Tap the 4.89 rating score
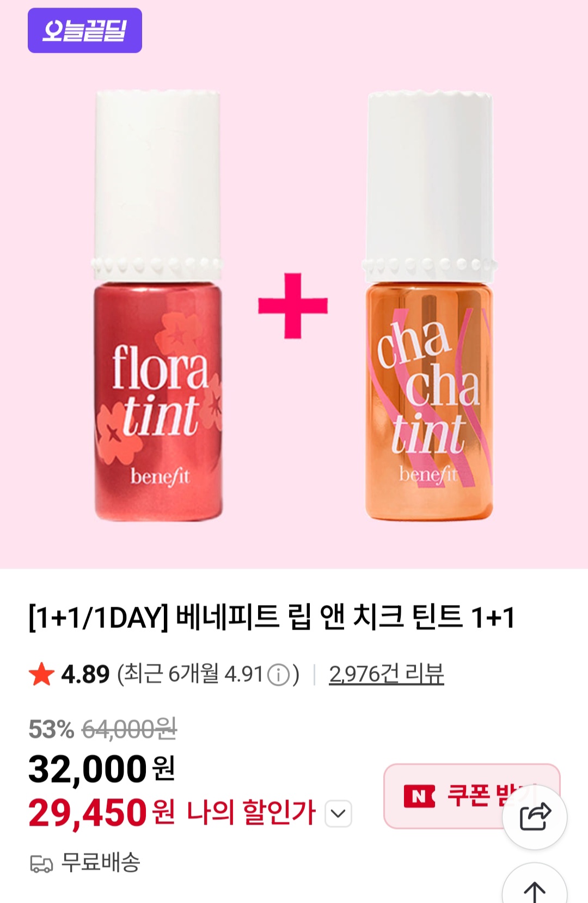 click(x=85, y=675)
